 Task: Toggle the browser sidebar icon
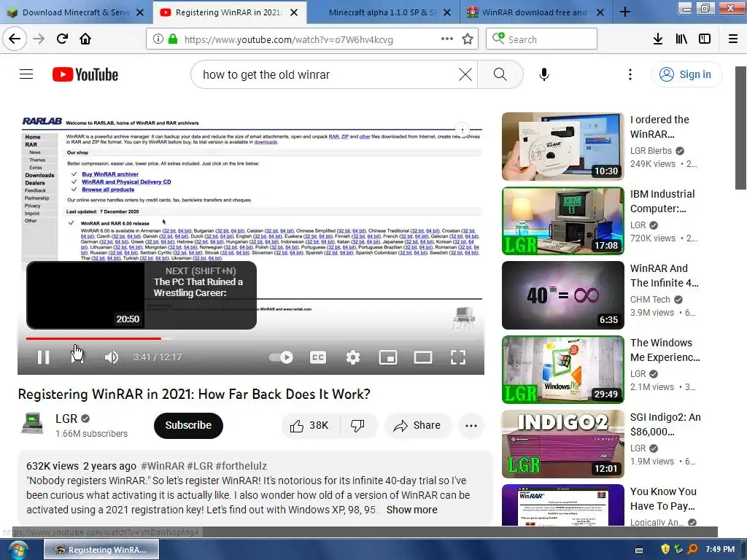click(x=705, y=39)
